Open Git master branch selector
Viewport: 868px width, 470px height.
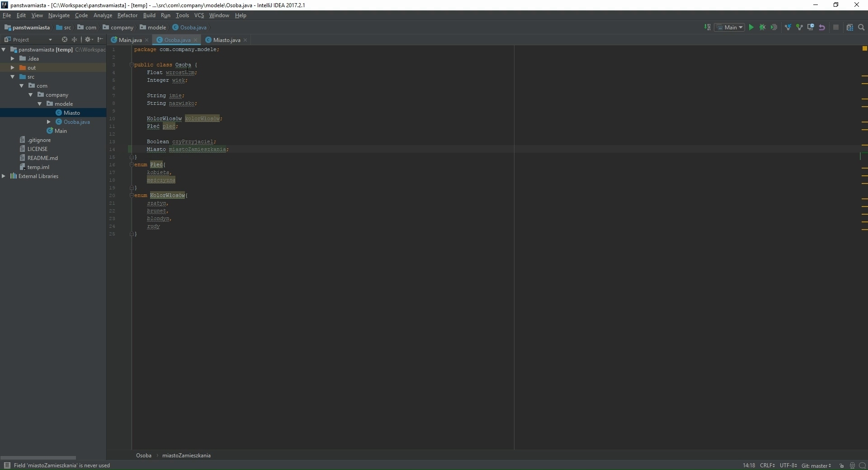(816, 465)
